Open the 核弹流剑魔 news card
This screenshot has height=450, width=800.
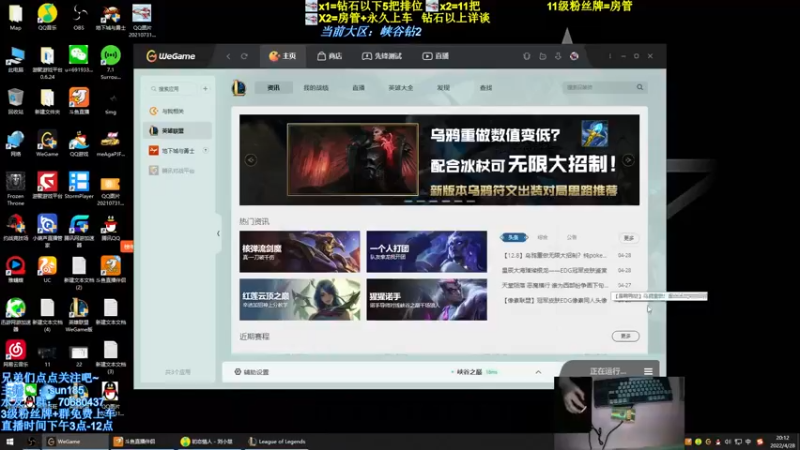(x=299, y=252)
